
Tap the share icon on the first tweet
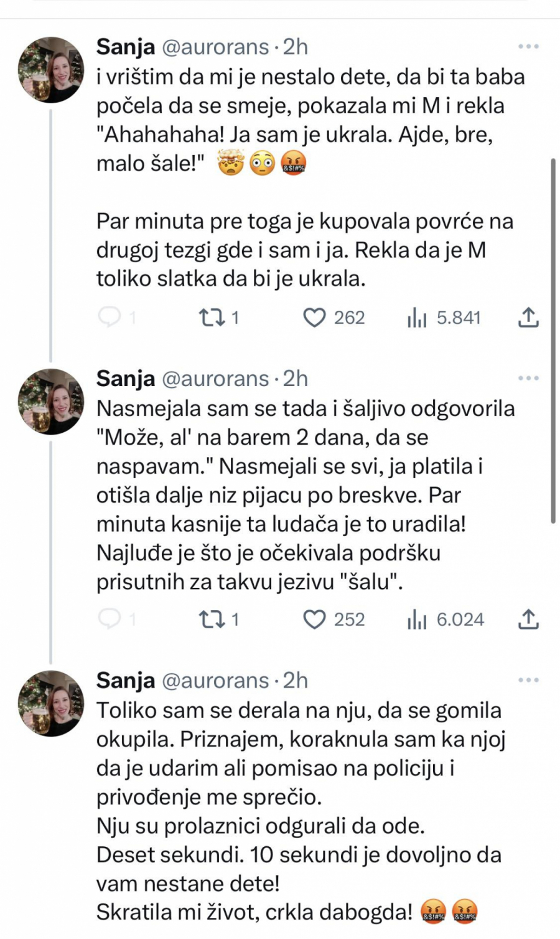[x=528, y=318]
